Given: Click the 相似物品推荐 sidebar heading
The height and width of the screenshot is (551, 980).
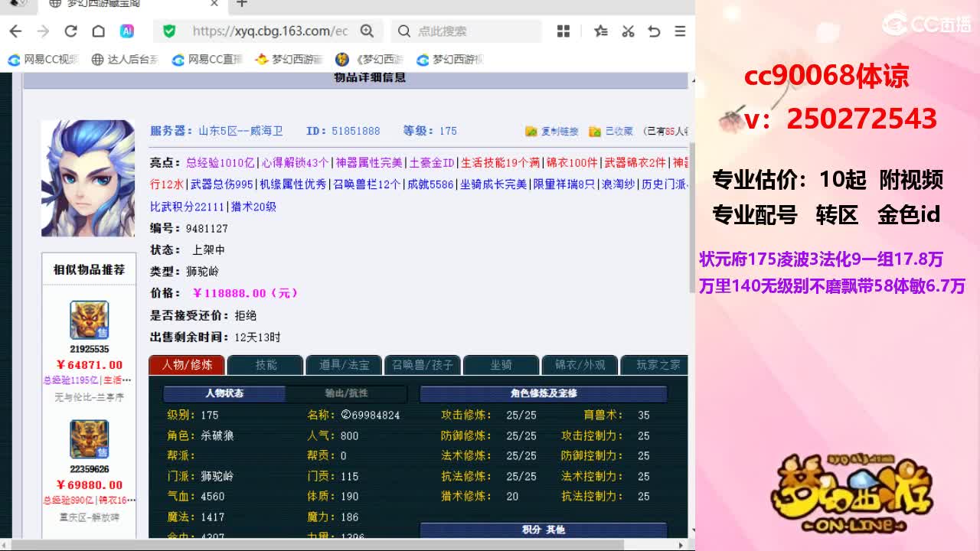Looking at the screenshot, I should click(89, 270).
